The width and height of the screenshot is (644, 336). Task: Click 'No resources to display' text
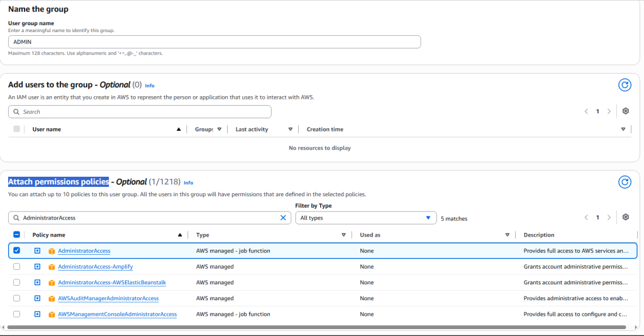(x=319, y=148)
